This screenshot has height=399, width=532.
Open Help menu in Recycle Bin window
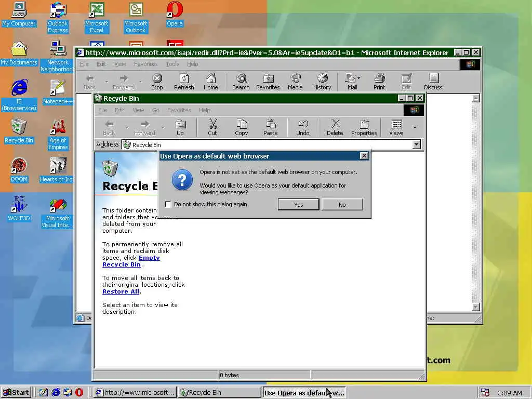pyautogui.click(x=205, y=110)
